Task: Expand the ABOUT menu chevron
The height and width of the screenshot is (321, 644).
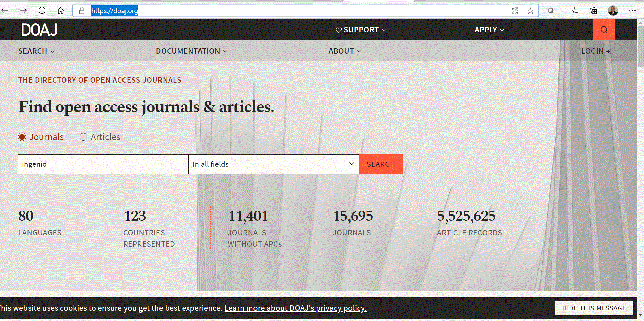Action: [359, 51]
